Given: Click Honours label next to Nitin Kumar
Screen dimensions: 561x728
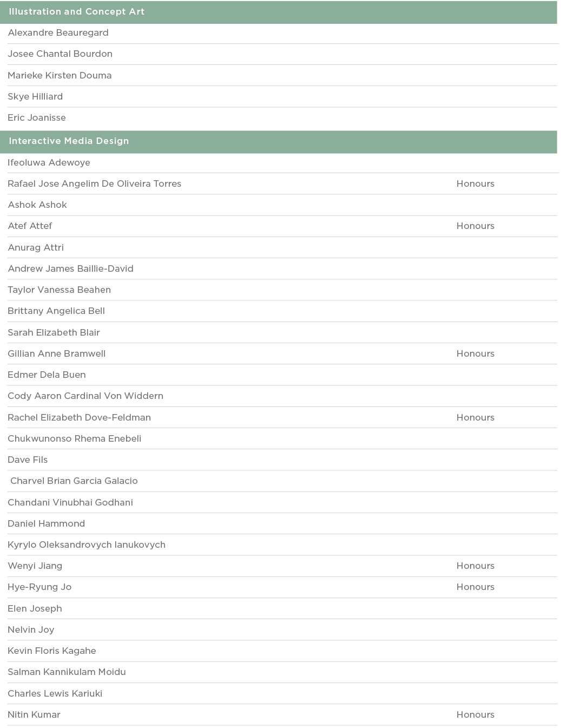Looking at the screenshot, I should point(475,715).
